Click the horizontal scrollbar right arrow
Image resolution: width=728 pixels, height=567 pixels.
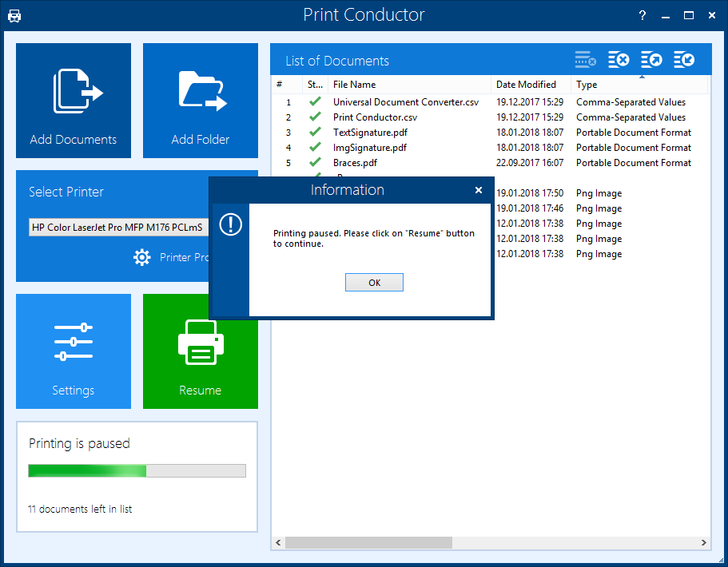[x=704, y=543]
